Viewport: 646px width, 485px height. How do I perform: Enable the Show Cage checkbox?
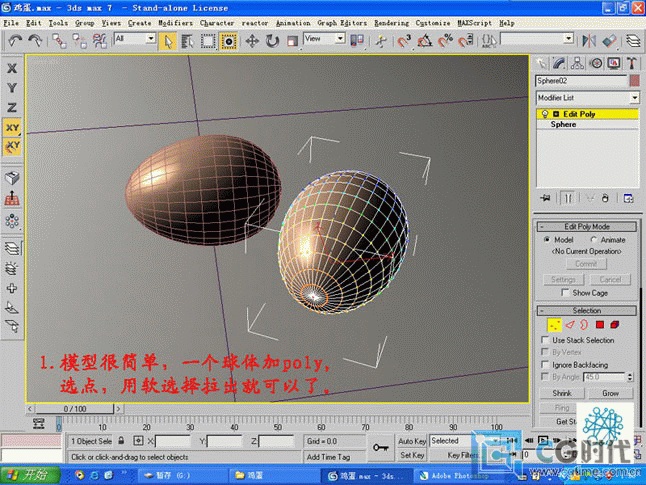[565, 293]
